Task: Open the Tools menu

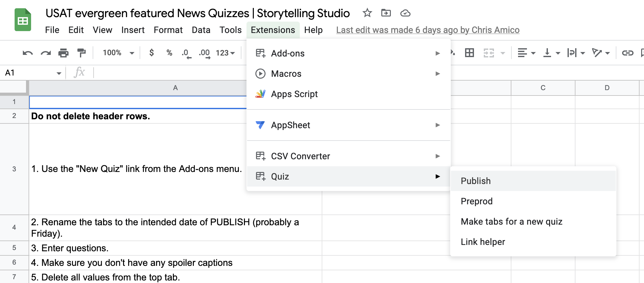Action: click(x=231, y=30)
